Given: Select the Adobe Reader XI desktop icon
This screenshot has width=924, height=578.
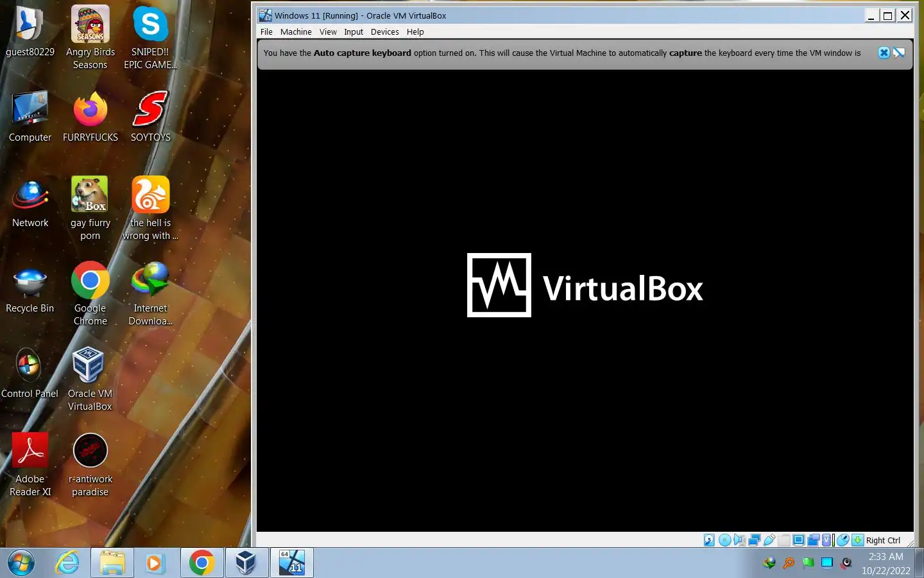Looking at the screenshot, I should tap(30, 464).
